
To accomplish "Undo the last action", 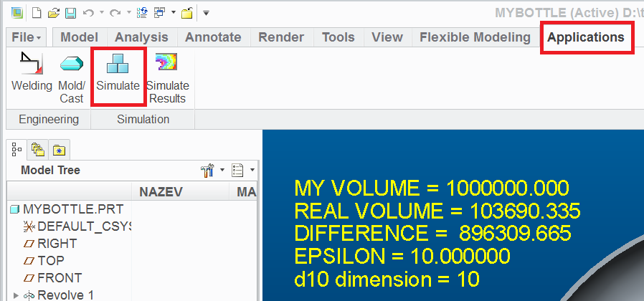I will coord(87,13).
